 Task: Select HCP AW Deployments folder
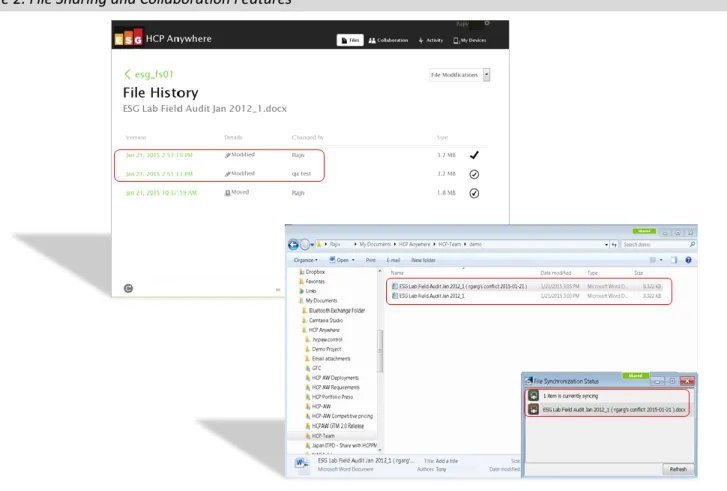(332, 378)
